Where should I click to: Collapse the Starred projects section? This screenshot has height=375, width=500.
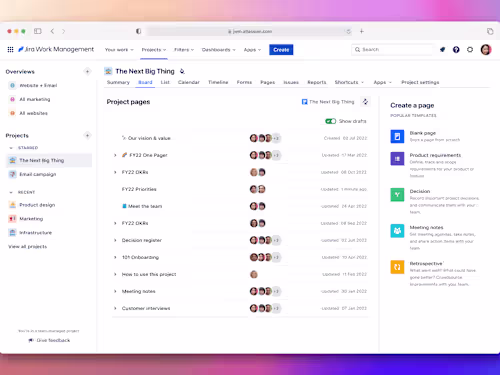coord(11,148)
